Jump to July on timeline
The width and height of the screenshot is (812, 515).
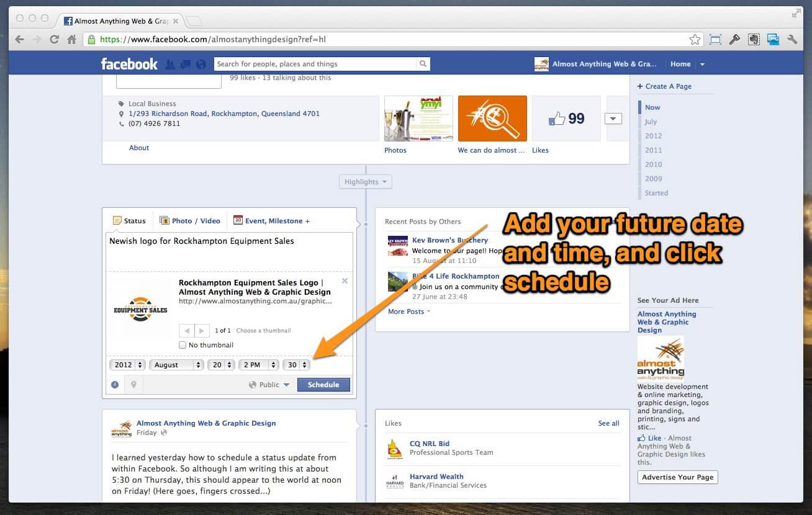coord(651,122)
